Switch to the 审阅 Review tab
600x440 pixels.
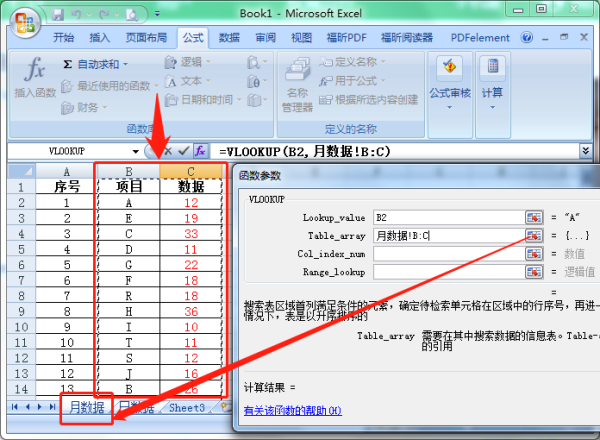(265, 37)
